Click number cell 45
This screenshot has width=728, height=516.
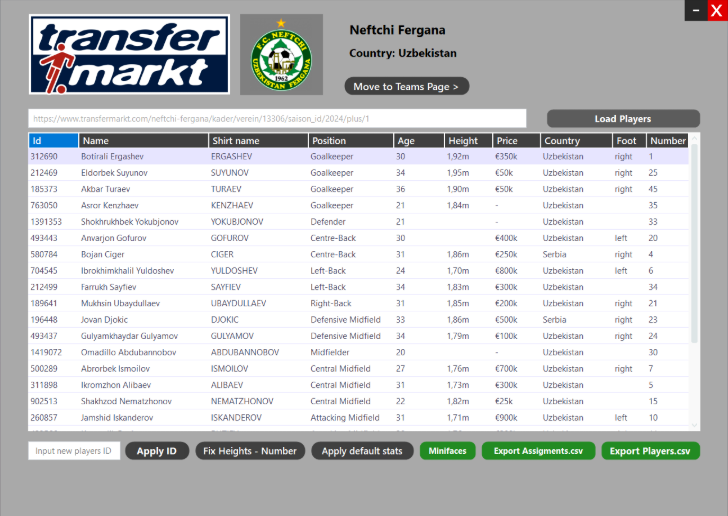(x=653, y=189)
